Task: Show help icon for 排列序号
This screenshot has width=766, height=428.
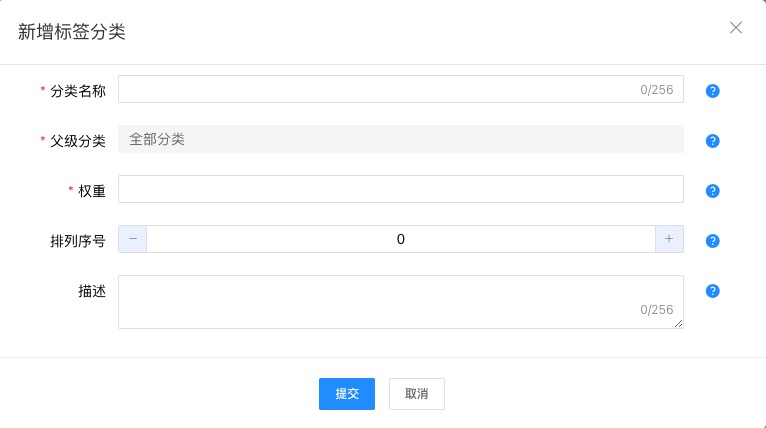Action: (x=713, y=241)
